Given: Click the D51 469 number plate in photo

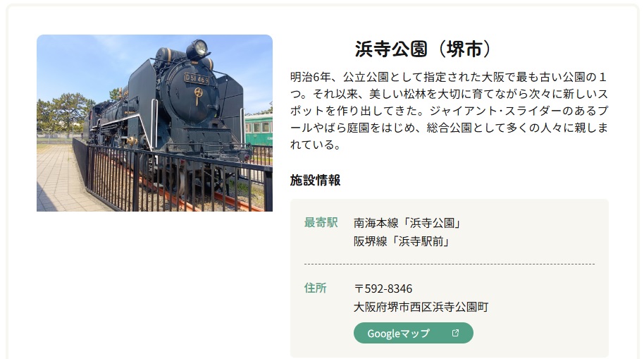Looking at the screenshot, I should tap(197, 78).
